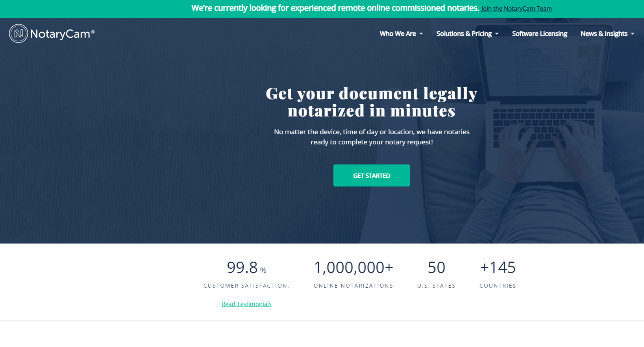Click the circular N logo icon

click(19, 33)
